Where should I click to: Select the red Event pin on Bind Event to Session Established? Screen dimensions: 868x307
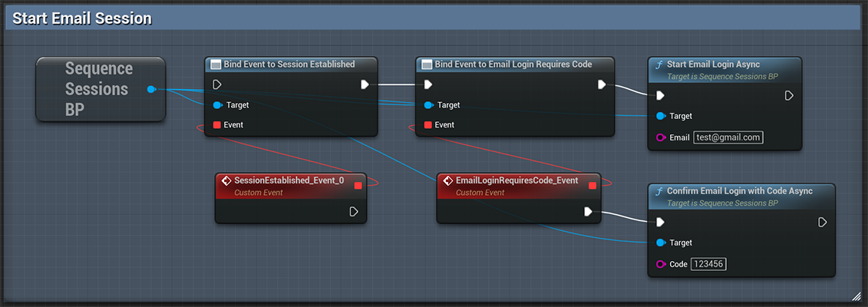[217, 125]
